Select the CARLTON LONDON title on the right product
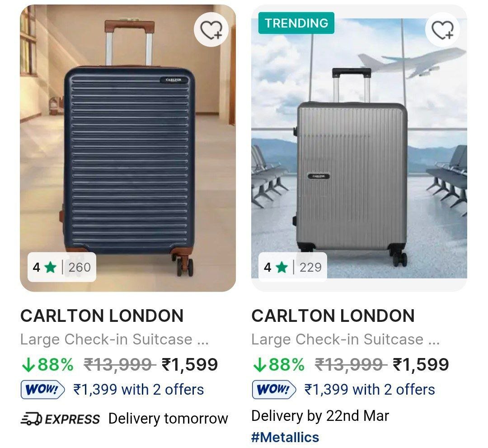The height and width of the screenshot is (448, 488). click(333, 316)
